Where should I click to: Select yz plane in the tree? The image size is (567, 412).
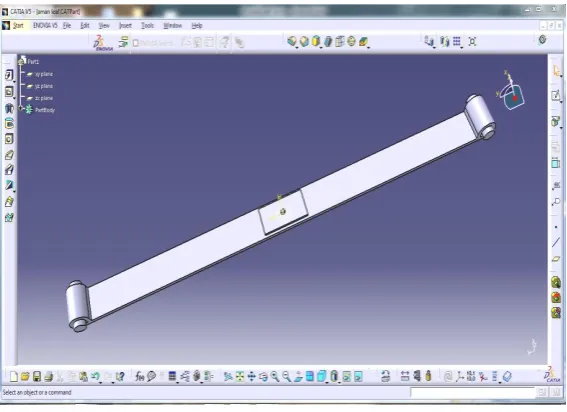44,86
